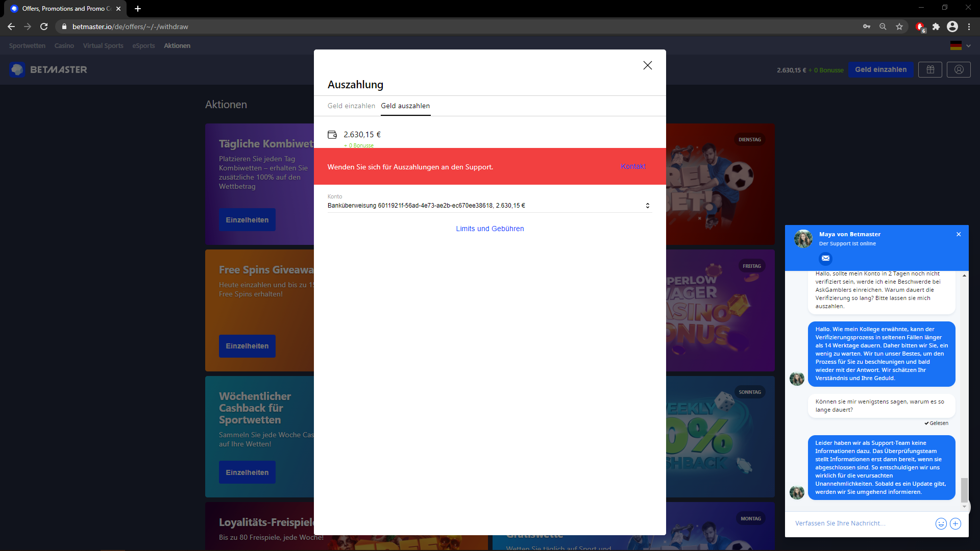Reload the page

[44, 27]
